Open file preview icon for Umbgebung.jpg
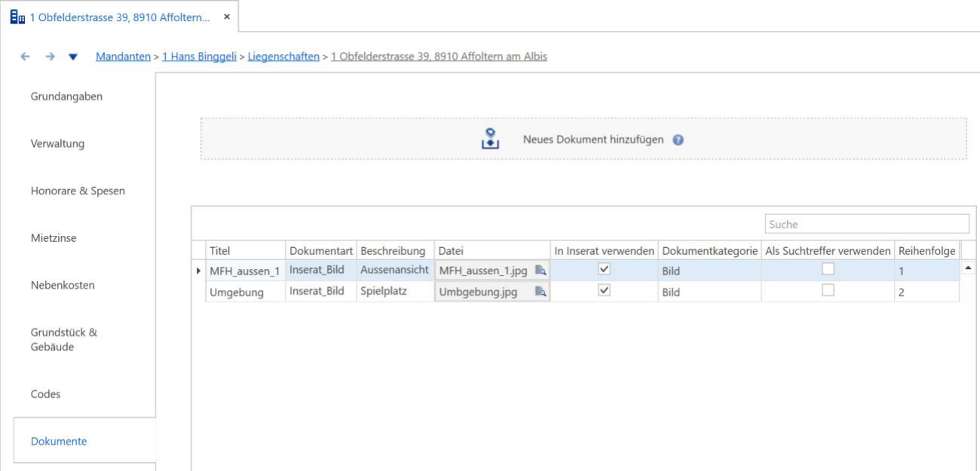This screenshot has height=471, width=980. click(541, 292)
